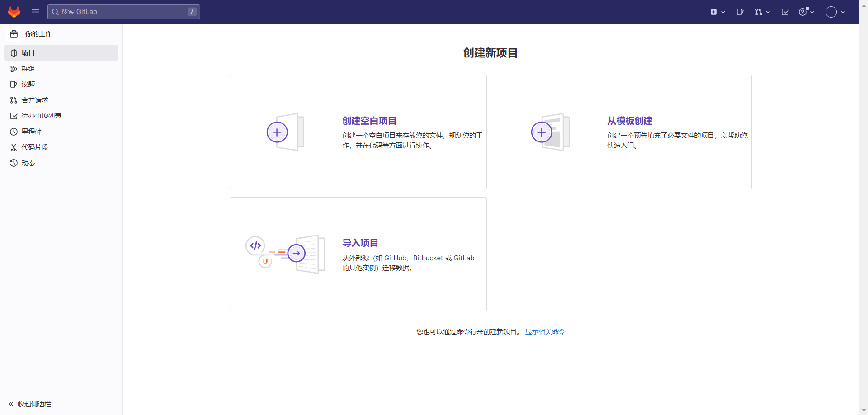Screen dimensions: 868x415
Task: Open issues icon in top bar
Action: click(x=740, y=12)
